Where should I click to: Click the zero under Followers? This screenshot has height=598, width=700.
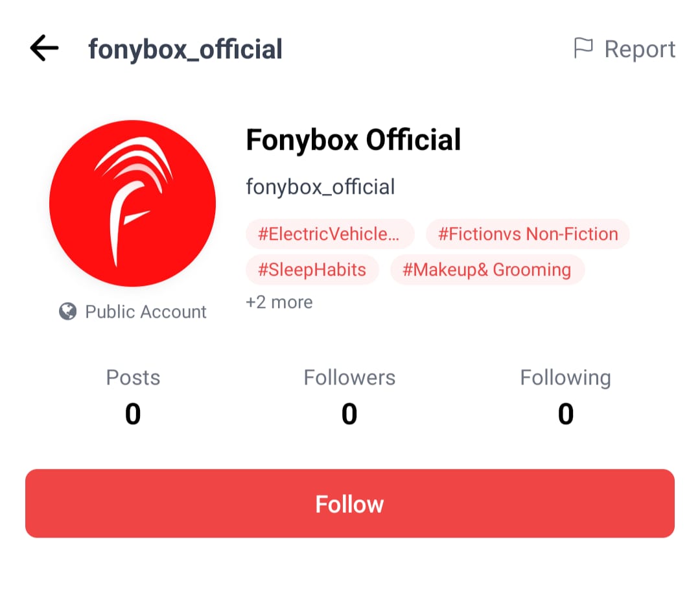349,414
